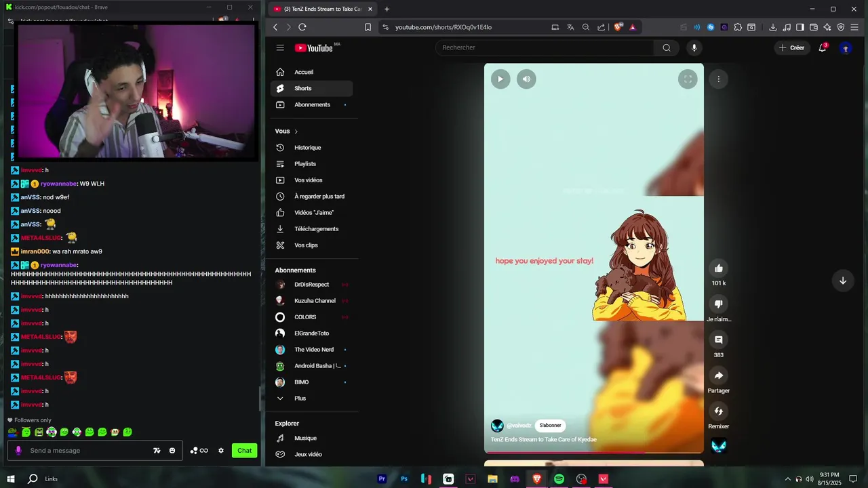868x488 pixels.
Task: Expand the Vous section chevron
Action: [296, 131]
